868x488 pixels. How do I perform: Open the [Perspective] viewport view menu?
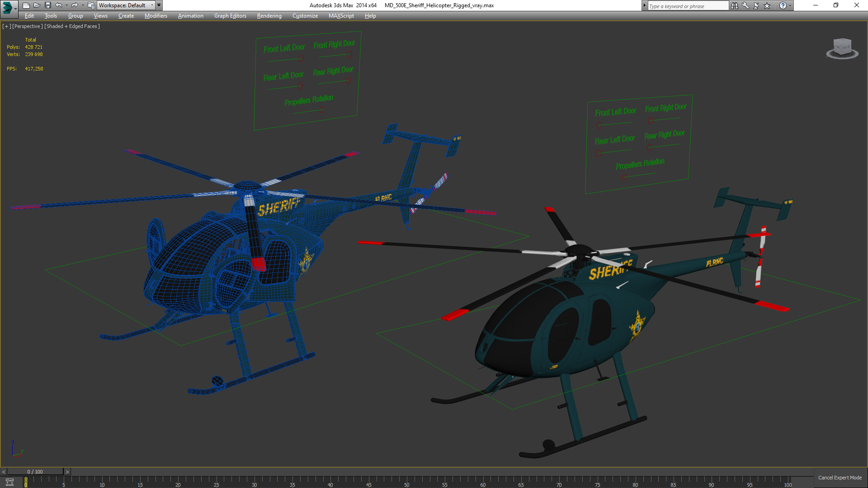[x=28, y=26]
